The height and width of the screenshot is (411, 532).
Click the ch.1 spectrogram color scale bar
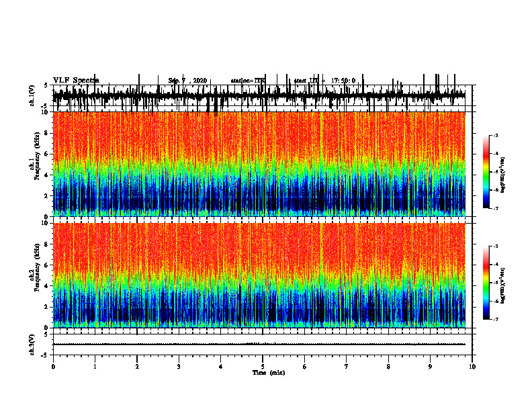click(486, 172)
